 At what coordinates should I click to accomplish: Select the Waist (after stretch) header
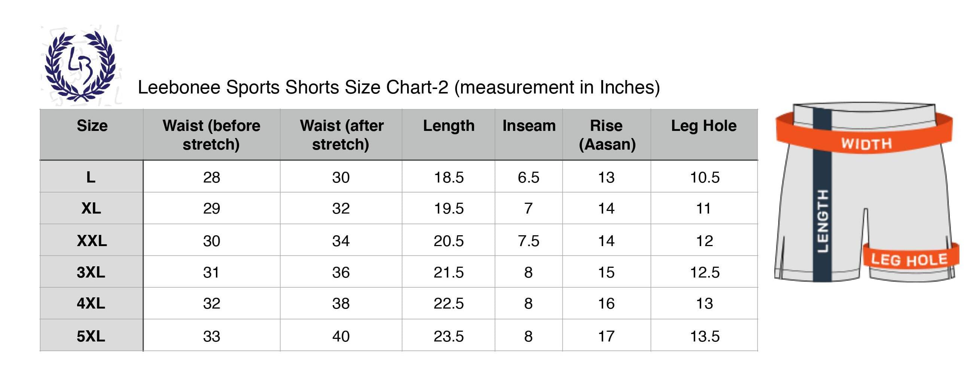(341, 135)
